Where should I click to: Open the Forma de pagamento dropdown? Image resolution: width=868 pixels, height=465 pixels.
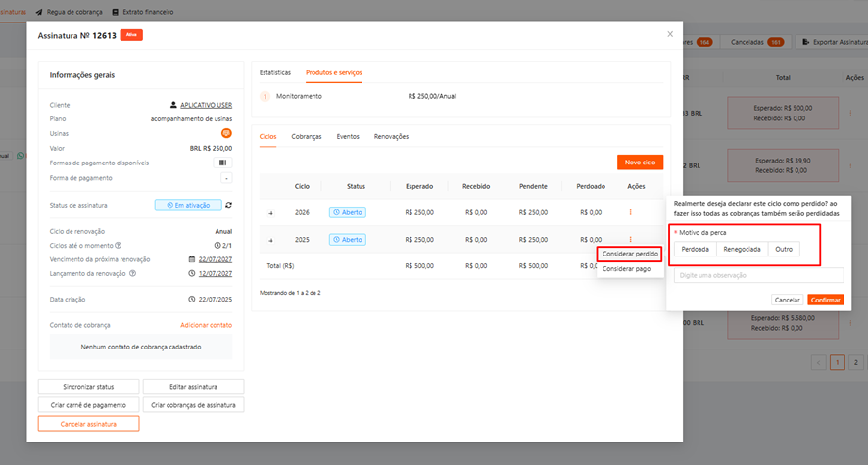coord(226,178)
